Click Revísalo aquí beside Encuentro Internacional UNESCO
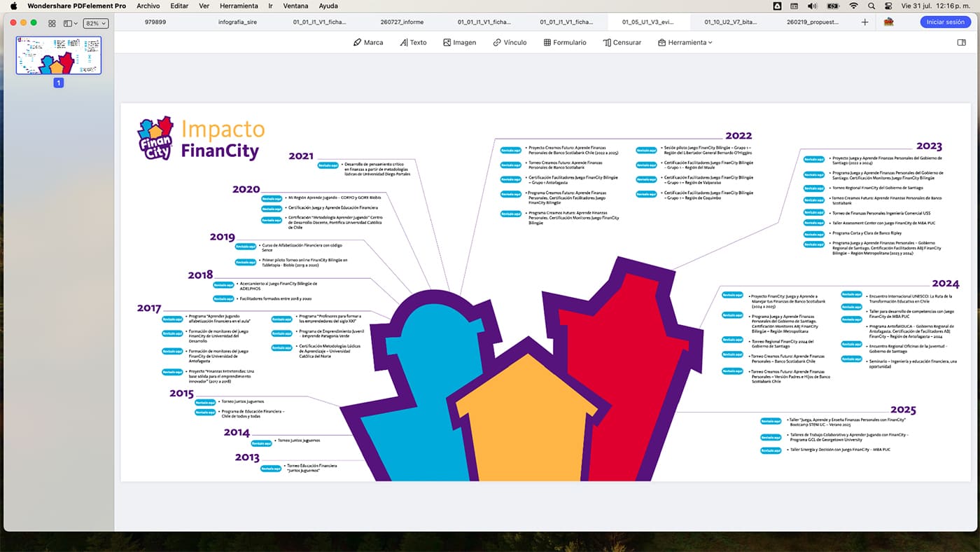 pyautogui.click(x=851, y=295)
